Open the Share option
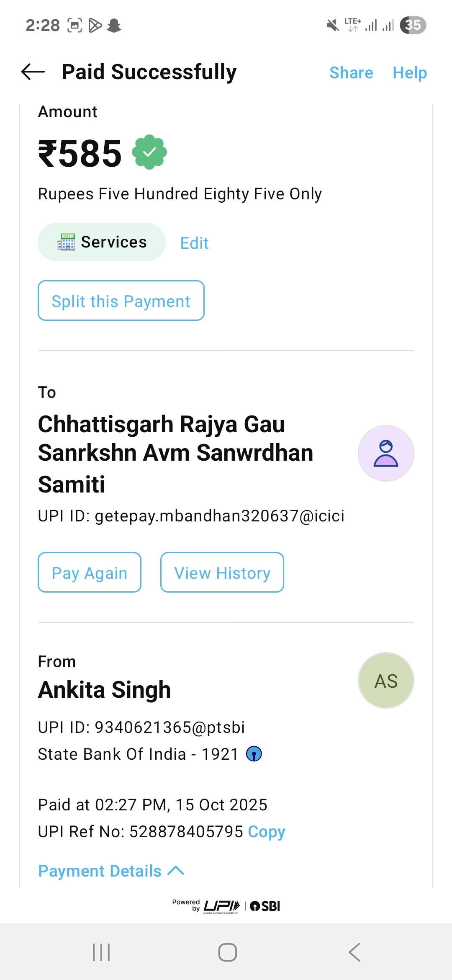 pyautogui.click(x=351, y=73)
